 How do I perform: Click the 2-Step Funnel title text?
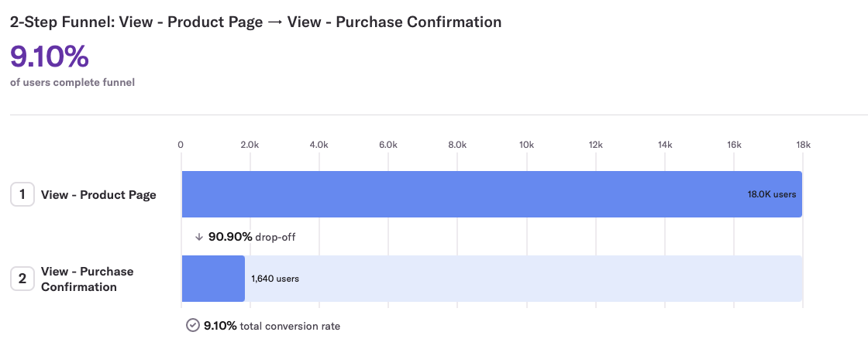pos(256,22)
